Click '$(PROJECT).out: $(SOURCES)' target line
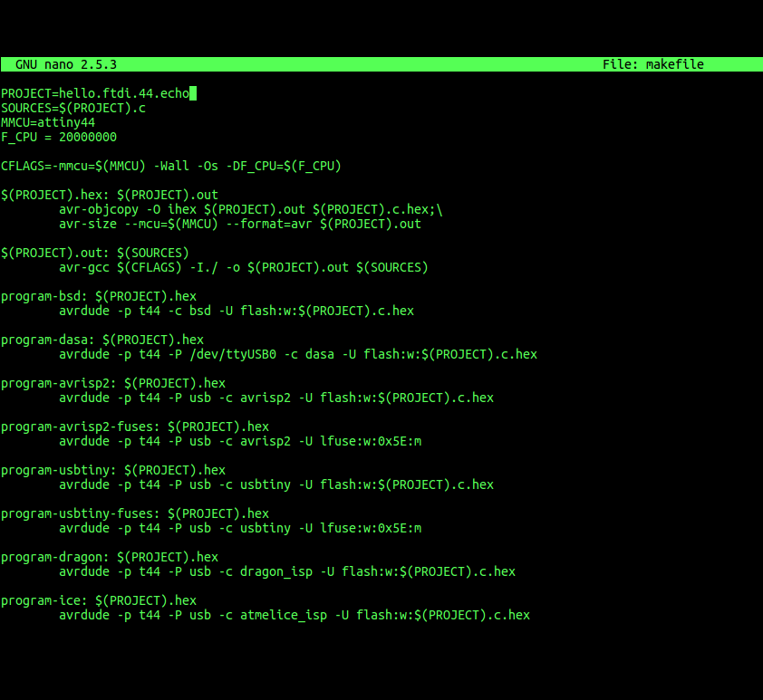This screenshot has height=700, width=763. 95,253
